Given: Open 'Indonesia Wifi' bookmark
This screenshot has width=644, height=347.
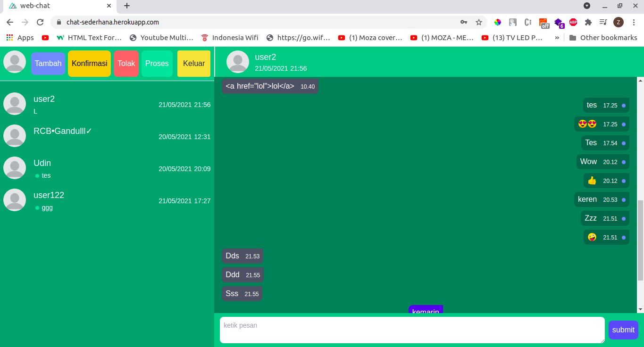Looking at the screenshot, I should pyautogui.click(x=230, y=38).
